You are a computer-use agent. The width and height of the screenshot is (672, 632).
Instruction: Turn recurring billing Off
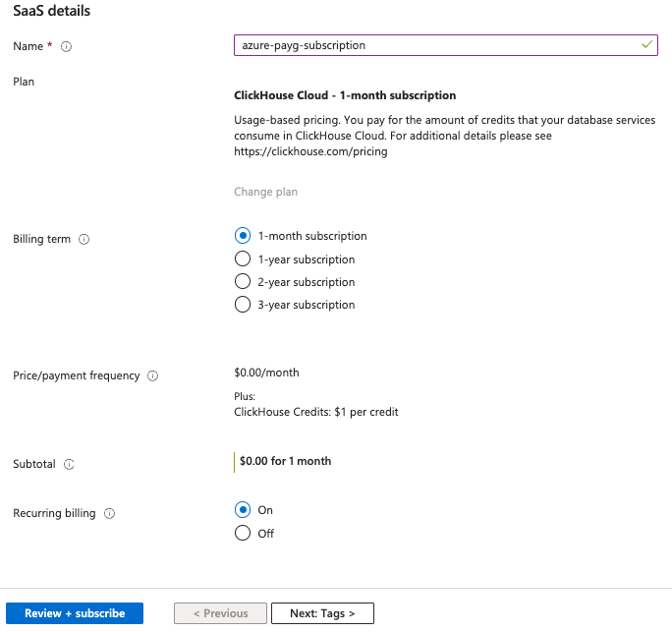click(x=243, y=534)
